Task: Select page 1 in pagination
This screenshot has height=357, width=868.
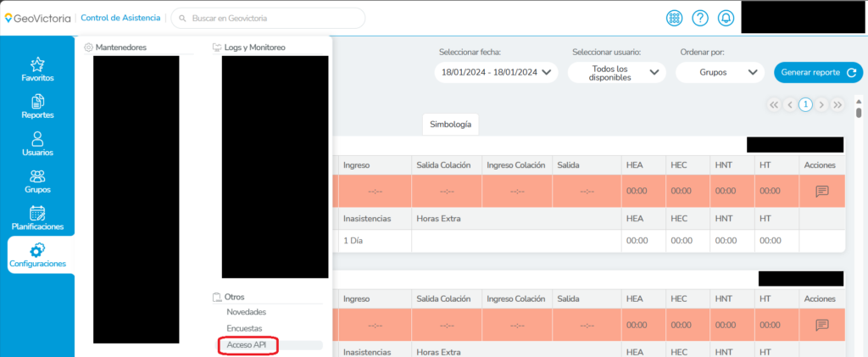Action: (x=805, y=104)
